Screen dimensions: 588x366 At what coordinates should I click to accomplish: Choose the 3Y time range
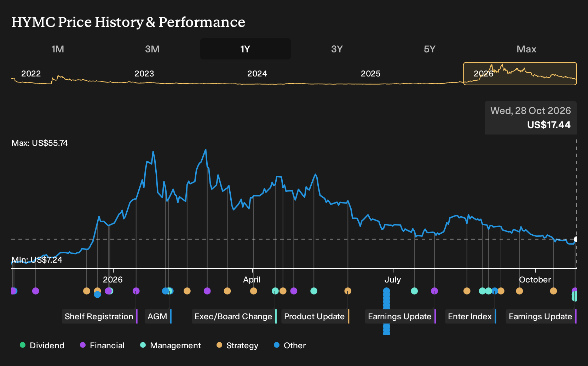(x=337, y=49)
